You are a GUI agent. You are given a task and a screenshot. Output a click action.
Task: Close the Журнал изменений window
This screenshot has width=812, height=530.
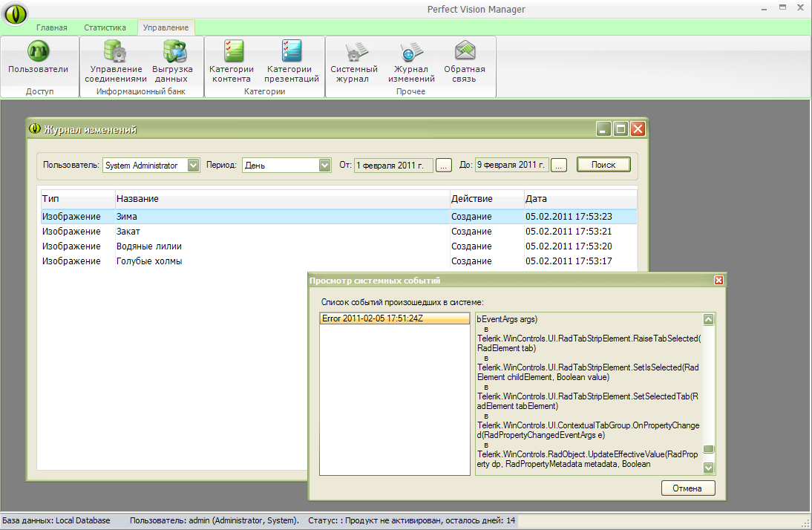click(638, 128)
